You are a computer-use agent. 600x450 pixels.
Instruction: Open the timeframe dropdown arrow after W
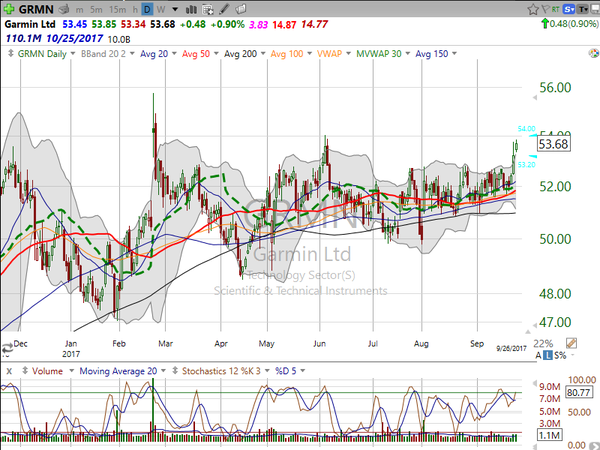point(175,9)
